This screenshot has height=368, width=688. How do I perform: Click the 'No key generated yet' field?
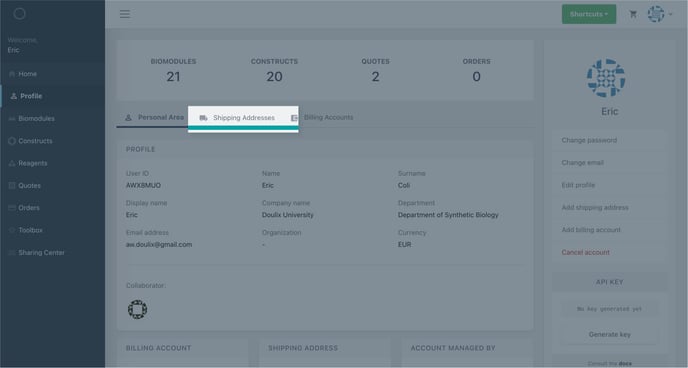(609, 309)
